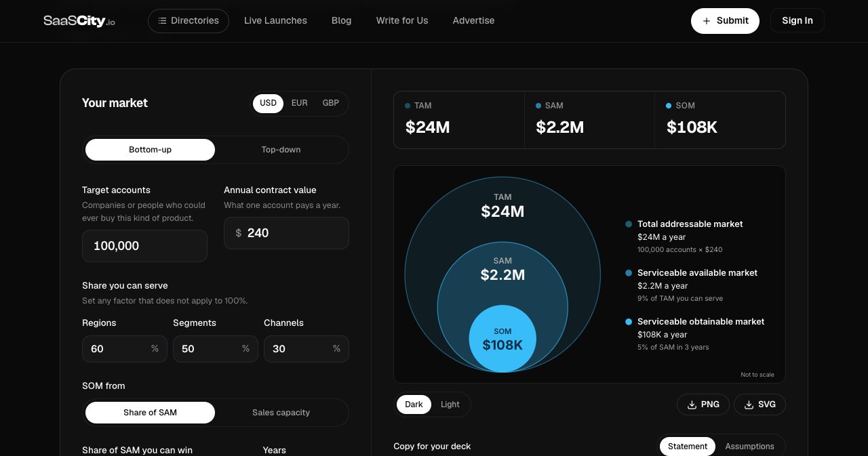Open Write for Us page
The image size is (868, 456).
point(402,21)
